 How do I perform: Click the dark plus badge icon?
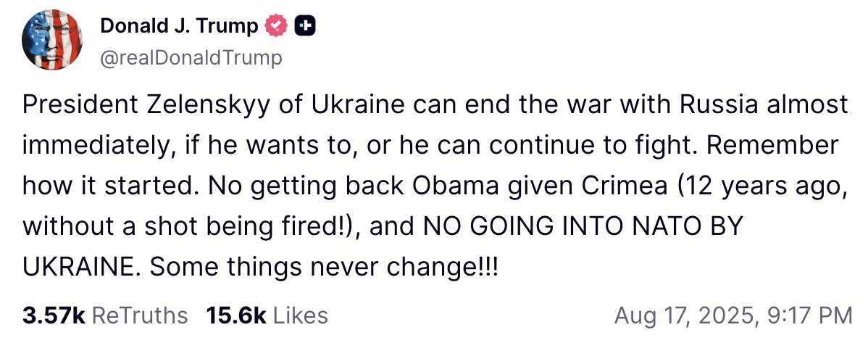pos(304,26)
